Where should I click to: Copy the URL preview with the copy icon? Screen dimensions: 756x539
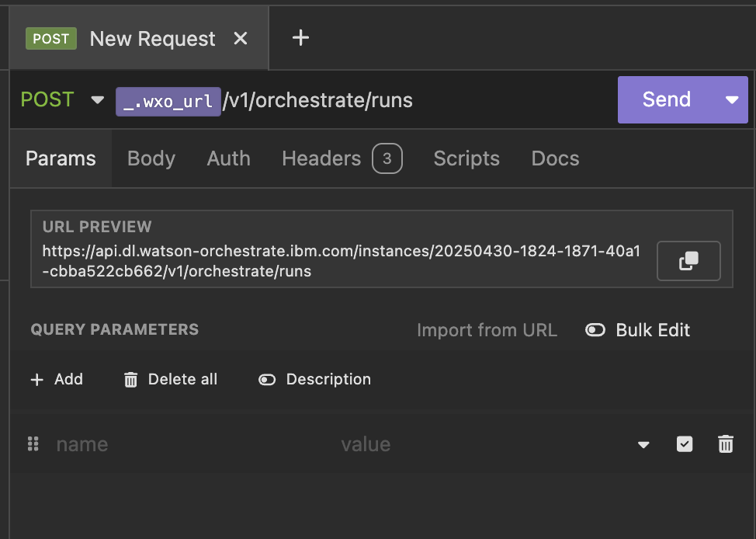pos(688,261)
